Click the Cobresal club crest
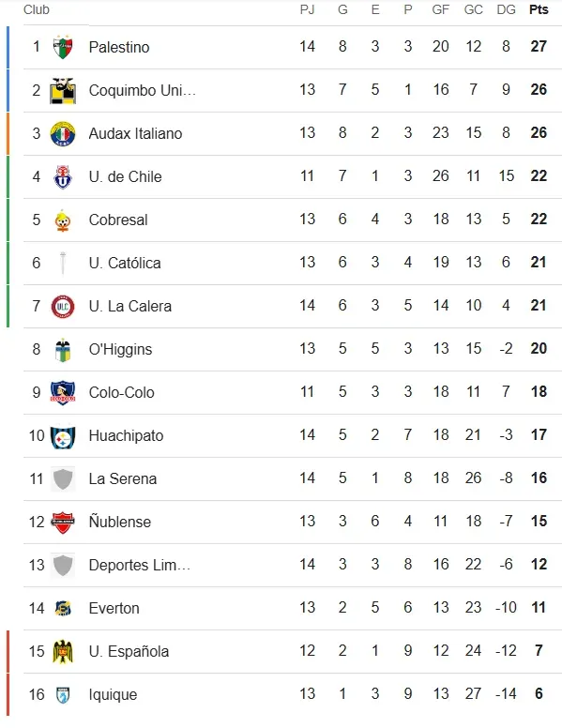 tap(63, 220)
